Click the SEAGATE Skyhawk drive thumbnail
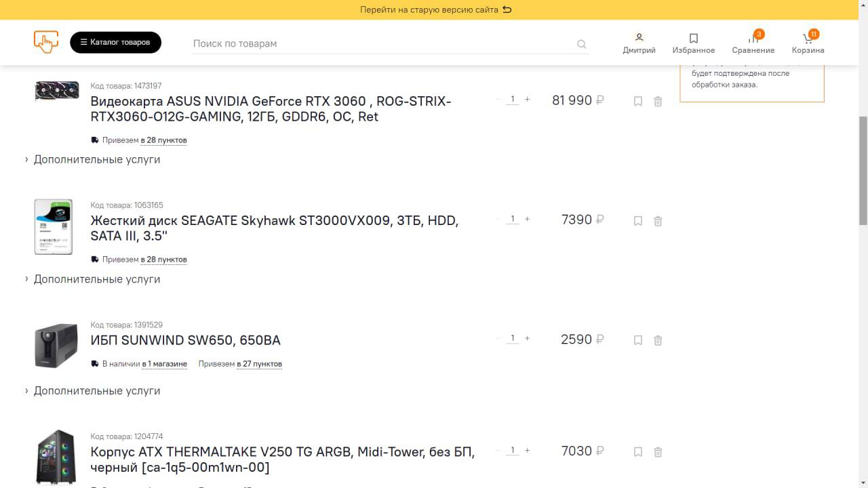The image size is (868, 488). click(x=54, y=227)
